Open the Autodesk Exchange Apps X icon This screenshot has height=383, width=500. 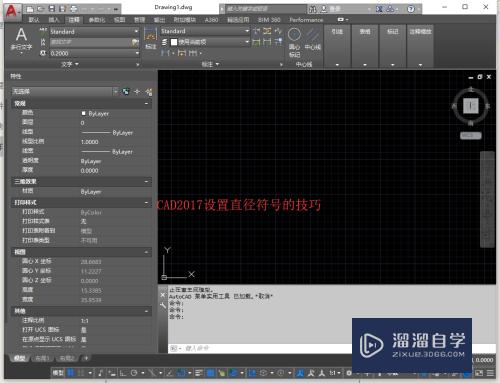[379, 9]
